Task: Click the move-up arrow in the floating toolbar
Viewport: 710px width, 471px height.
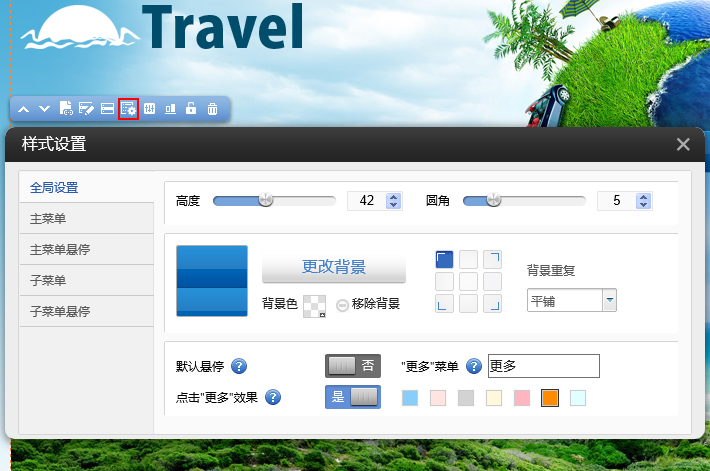Action: pos(24,109)
